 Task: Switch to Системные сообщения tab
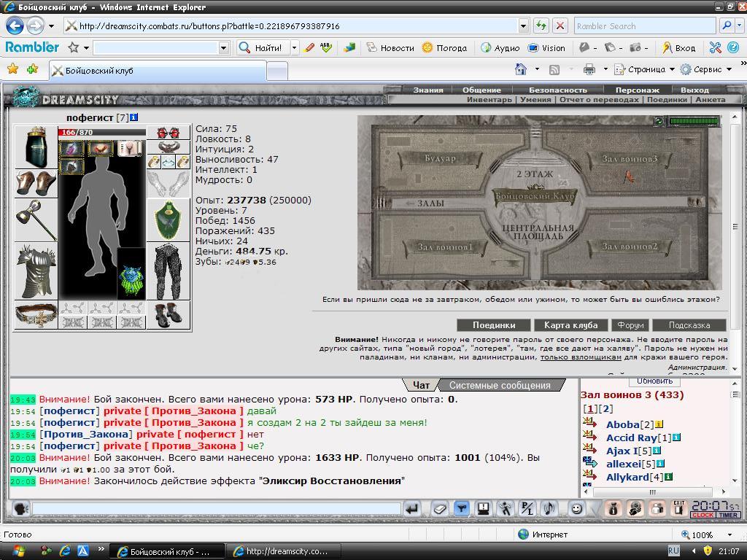pos(500,385)
